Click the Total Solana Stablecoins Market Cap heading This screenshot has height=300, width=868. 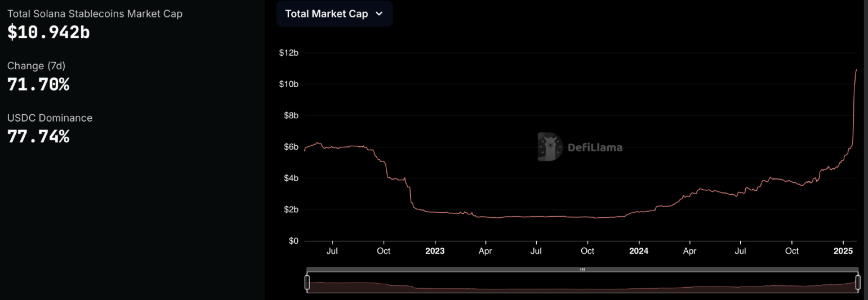click(95, 14)
